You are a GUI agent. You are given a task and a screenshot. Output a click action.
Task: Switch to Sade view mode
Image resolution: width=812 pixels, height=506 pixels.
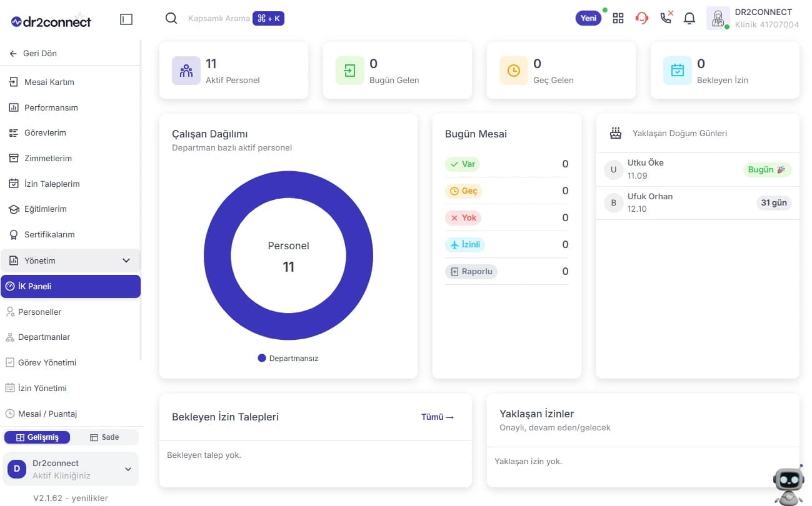104,437
